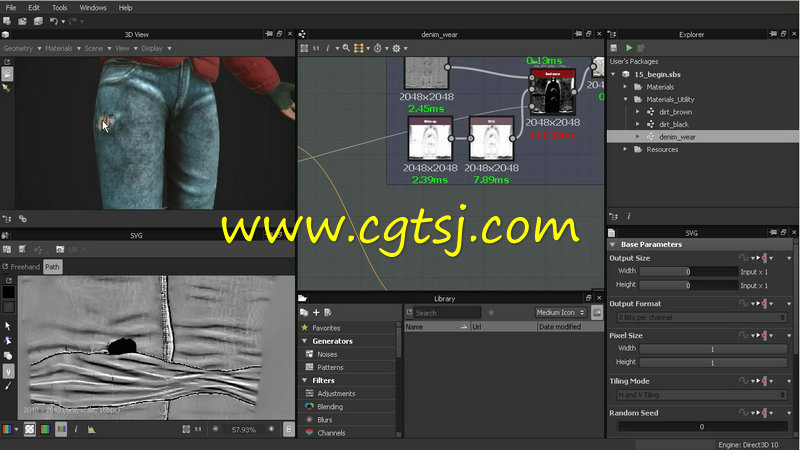The image size is (800, 450).
Task: Open the Windows menu
Action: (93, 8)
